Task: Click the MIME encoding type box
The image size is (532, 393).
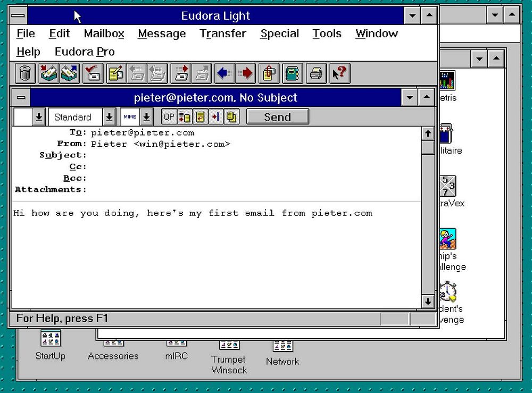Action: (x=130, y=117)
